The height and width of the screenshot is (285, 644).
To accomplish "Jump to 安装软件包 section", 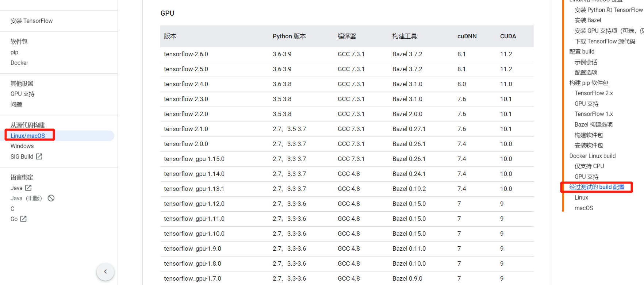I will (589, 145).
